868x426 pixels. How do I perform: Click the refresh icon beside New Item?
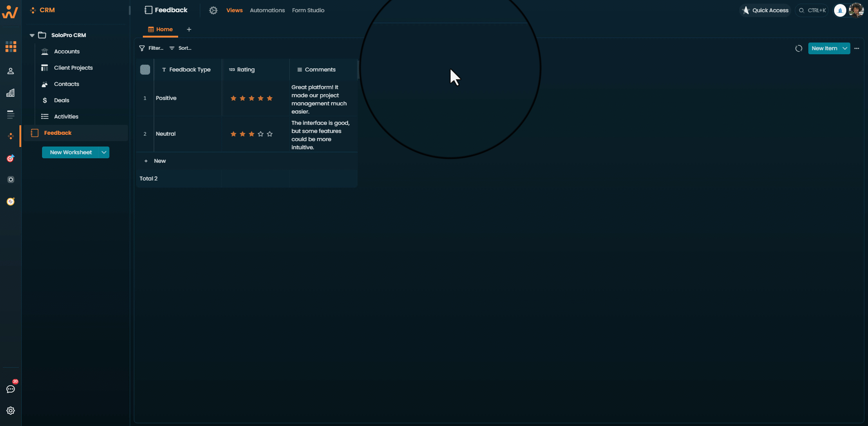coord(799,48)
